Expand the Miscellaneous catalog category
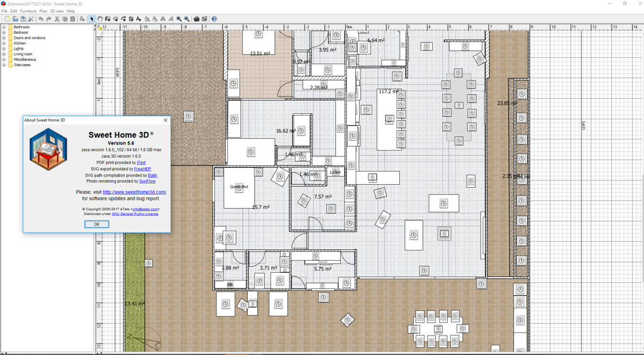This screenshot has width=644, height=355. tap(4, 60)
